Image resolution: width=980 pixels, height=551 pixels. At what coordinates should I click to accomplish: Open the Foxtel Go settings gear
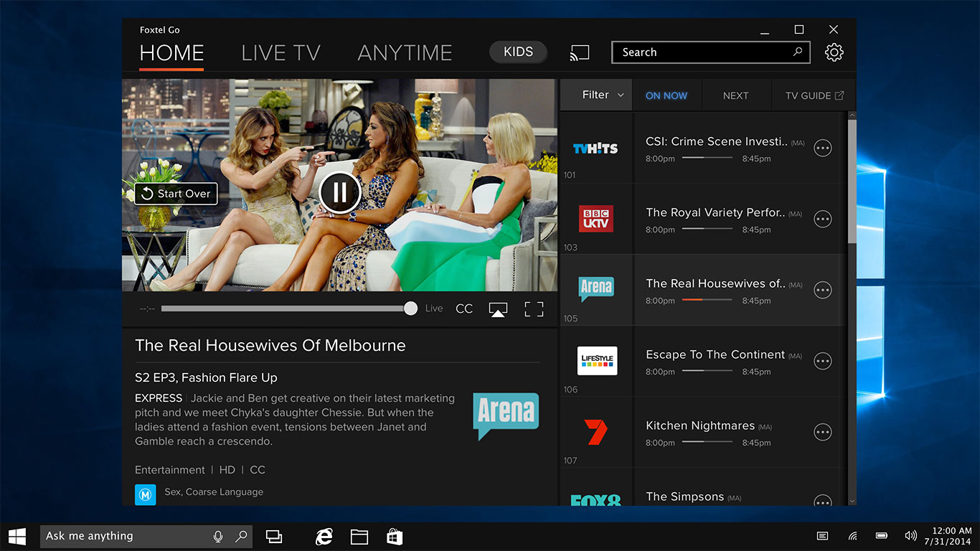[x=834, y=52]
